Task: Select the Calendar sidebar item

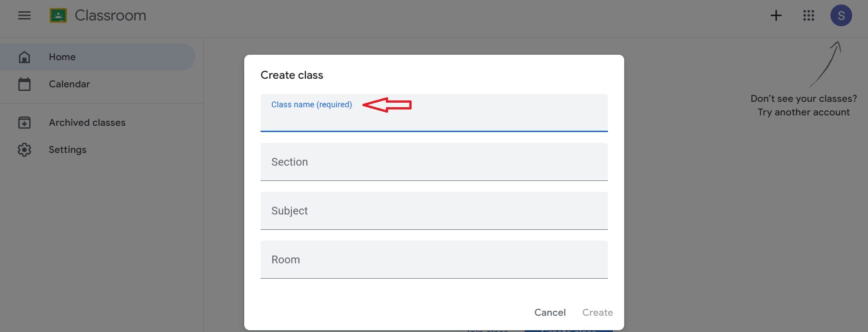Action: (x=69, y=84)
